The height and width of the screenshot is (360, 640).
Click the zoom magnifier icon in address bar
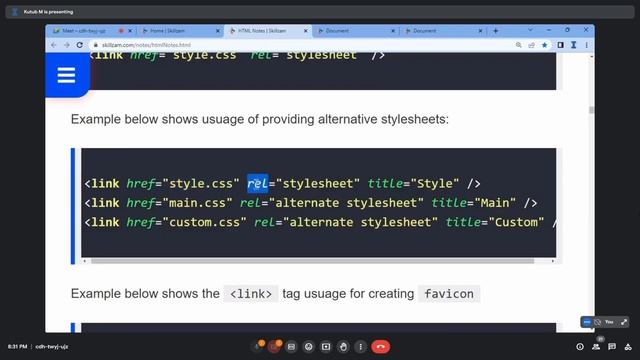click(x=518, y=45)
